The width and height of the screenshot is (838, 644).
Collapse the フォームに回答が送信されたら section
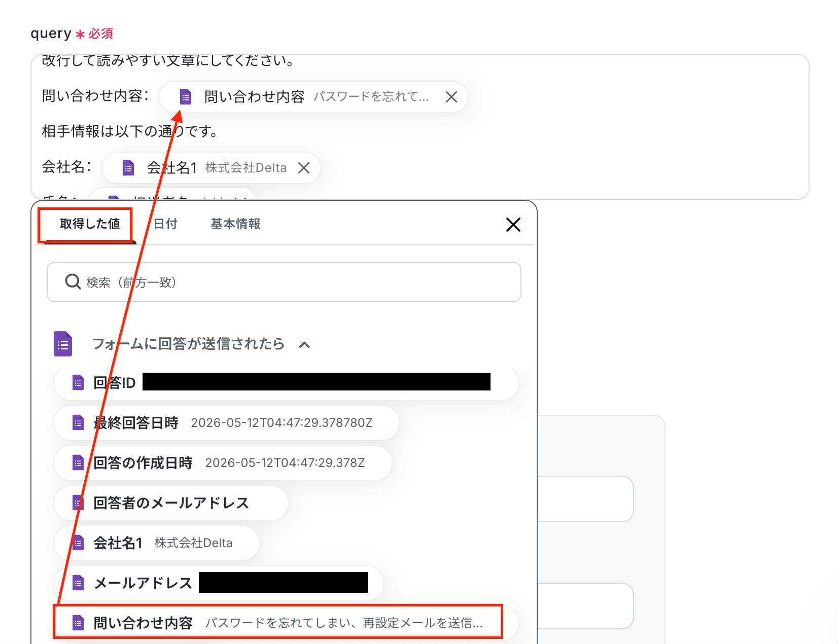click(304, 345)
